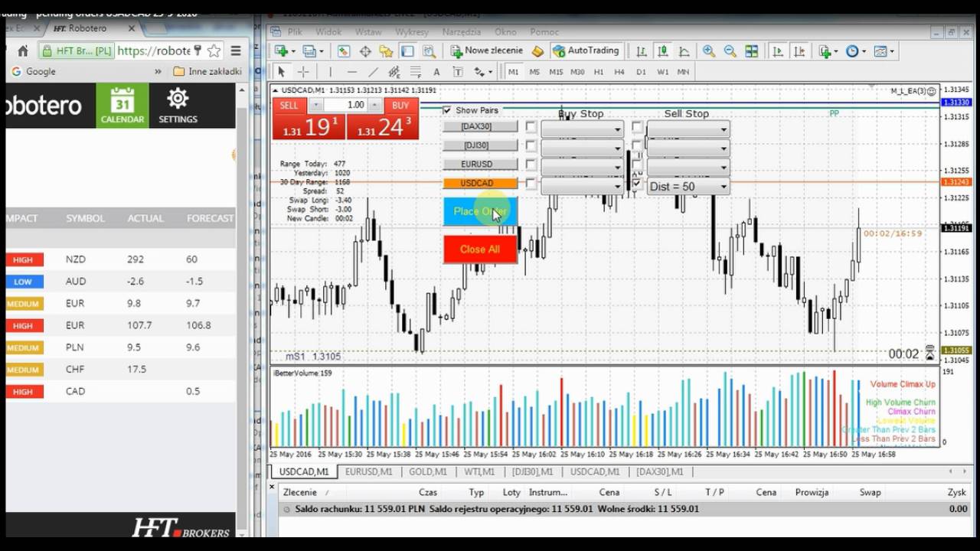980x551 pixels.
Task: Open the Strategy Tester magnifier icon
Action: (x=429, y=51)
